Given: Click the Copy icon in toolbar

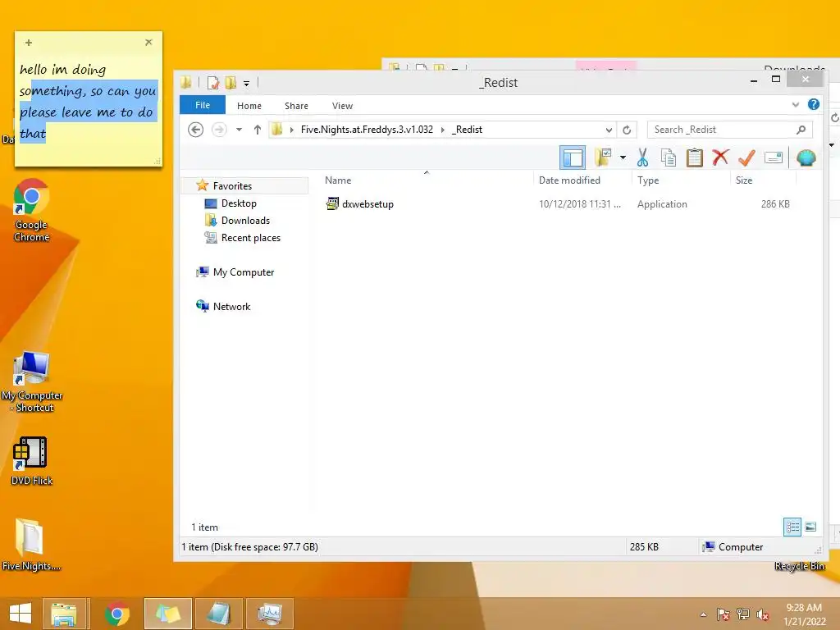Looking at the screenshot, I should coord(668,157).
